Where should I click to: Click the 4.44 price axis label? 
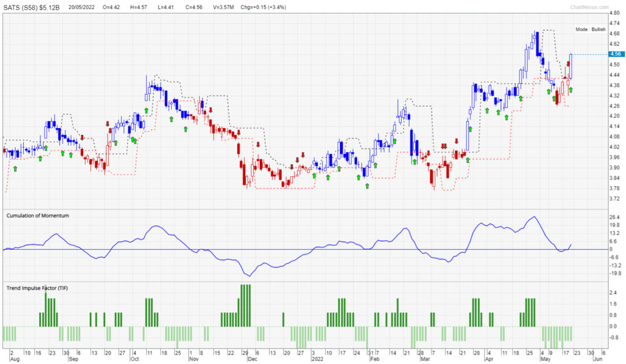[614, 75]
